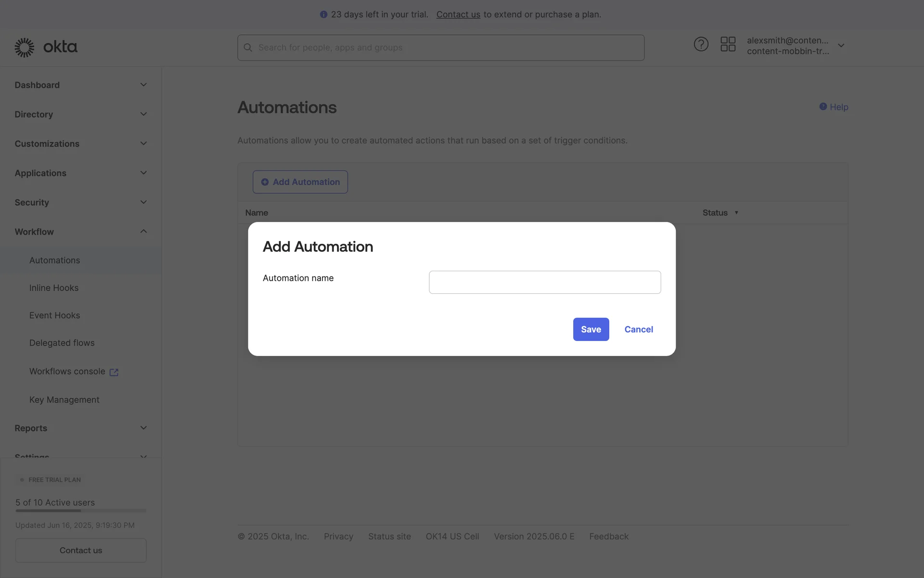The width and height of the screenshot is (924, 578).
Task: Click the plus icon on Add Automation
Action: click(265, 182)
